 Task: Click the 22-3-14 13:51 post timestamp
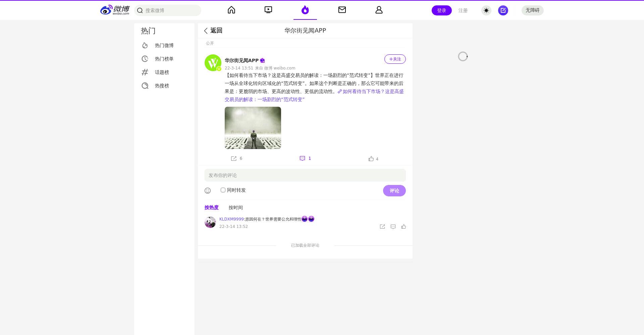(x=239, y=68)
